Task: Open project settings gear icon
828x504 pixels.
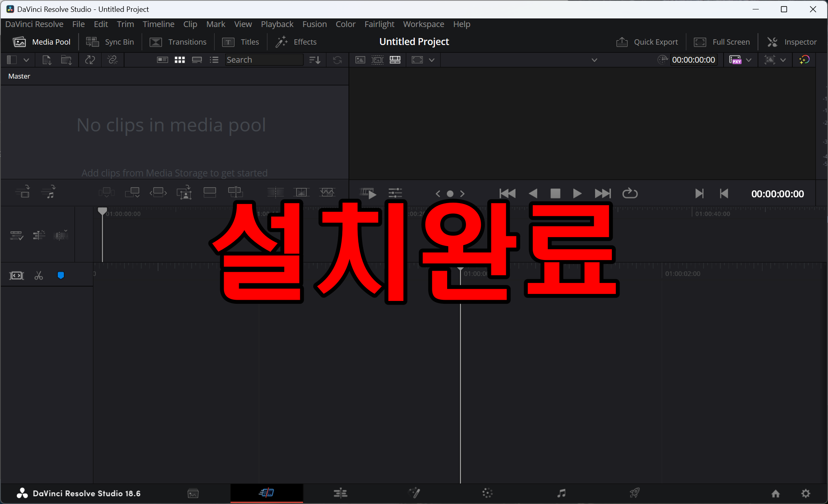Action: click(x=805, y=493)
